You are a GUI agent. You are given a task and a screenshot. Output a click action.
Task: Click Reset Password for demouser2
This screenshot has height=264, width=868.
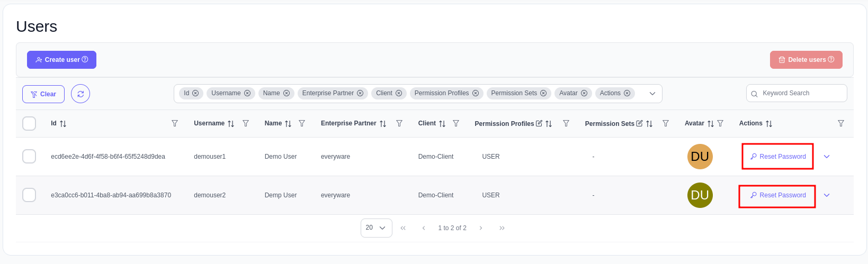coord(777,195)
